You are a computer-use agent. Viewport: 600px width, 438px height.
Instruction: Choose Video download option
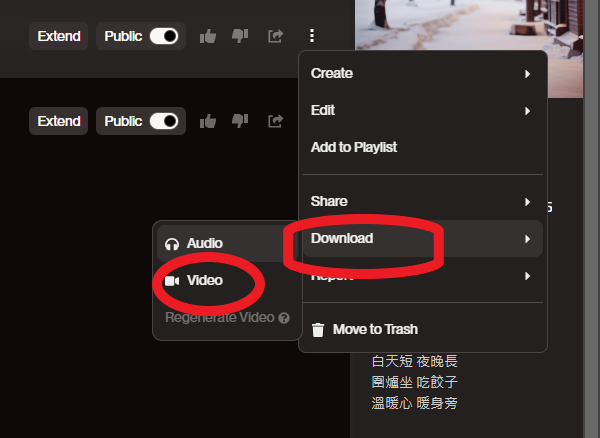coord(227,280)
